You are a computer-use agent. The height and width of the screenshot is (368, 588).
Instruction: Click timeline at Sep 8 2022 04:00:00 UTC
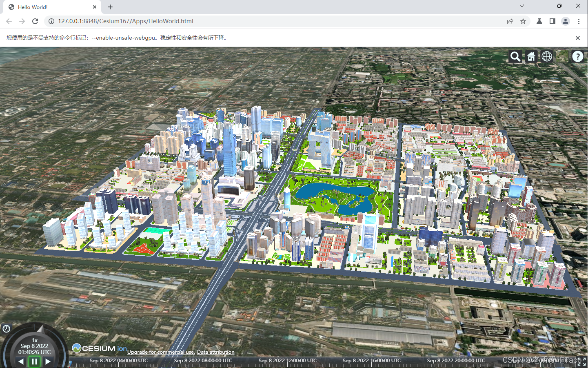tap(119, 361)
